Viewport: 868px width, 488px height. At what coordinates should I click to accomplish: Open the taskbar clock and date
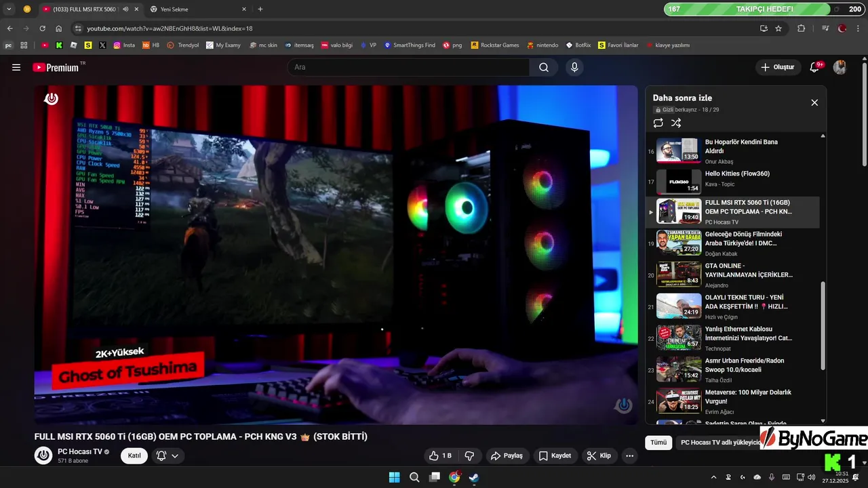[835, 477]
